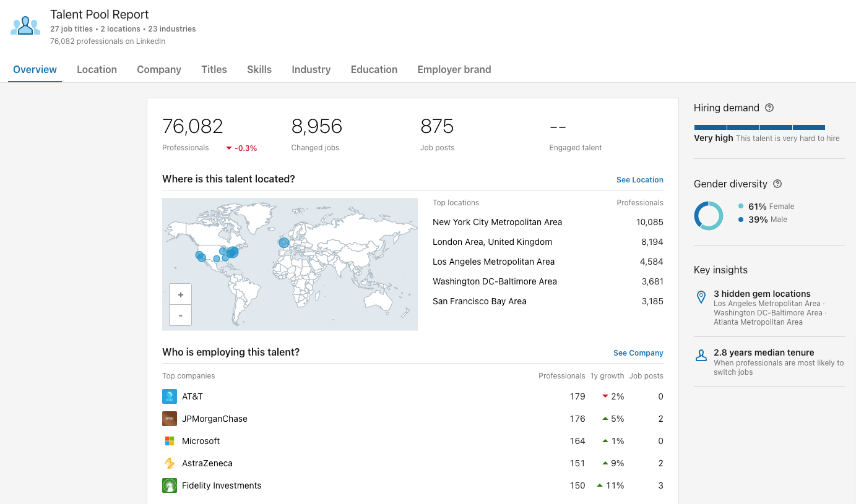Click the 10,085 professionals count

click(x=650, y=222)
